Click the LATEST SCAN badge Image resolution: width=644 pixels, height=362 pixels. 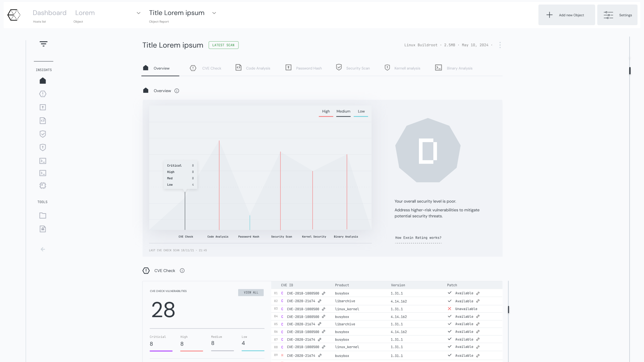tap(223, 45)
